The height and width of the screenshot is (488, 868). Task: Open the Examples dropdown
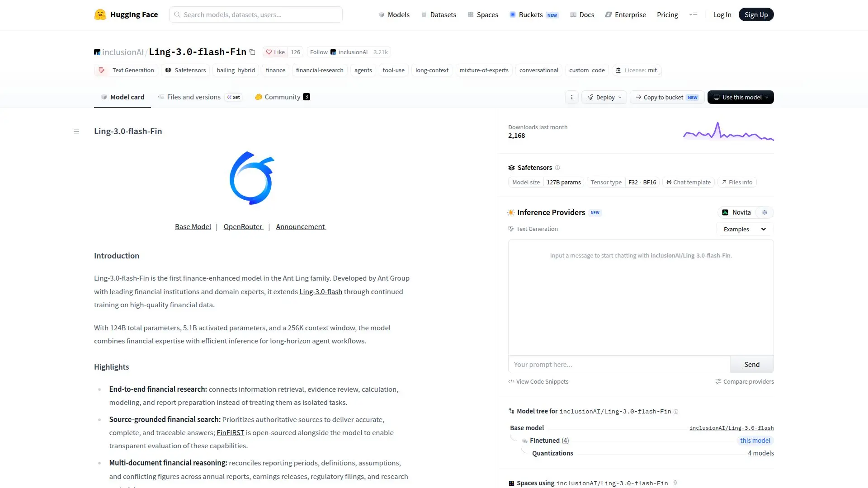[745, 229]
